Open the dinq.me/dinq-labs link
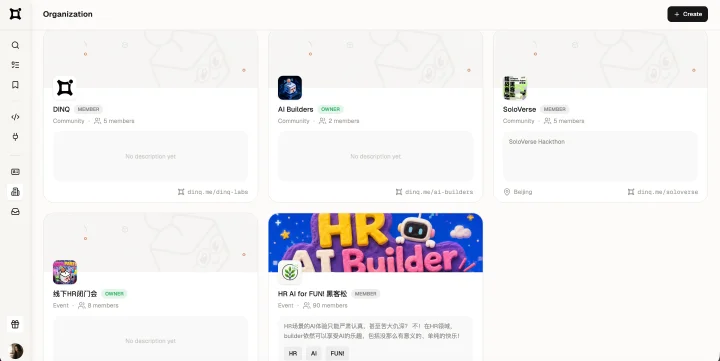720x361 pixels. point(213,192)
